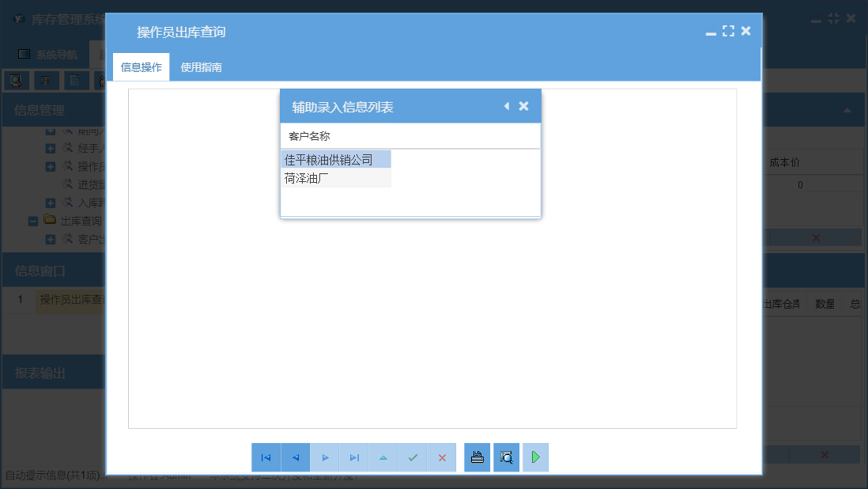Go to previous record arrow button
Screen dimensions: 868x489
tap(296, 457)
